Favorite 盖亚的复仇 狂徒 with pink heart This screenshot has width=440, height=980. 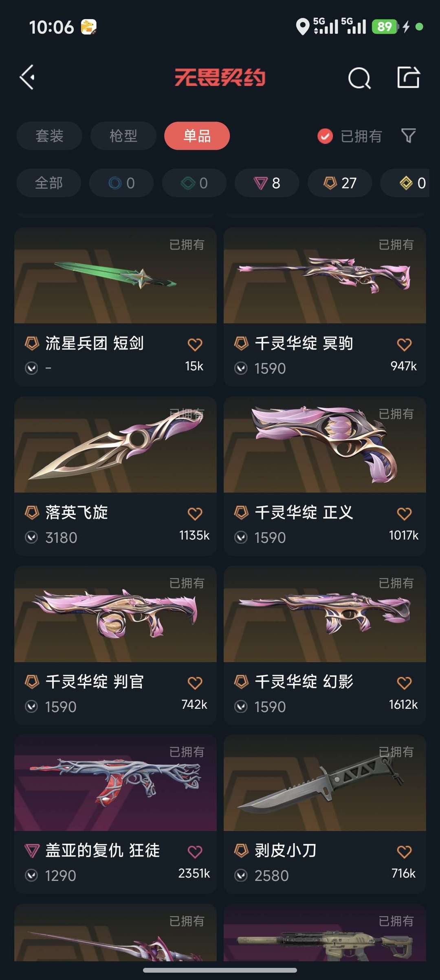click(x=195, y=852)
